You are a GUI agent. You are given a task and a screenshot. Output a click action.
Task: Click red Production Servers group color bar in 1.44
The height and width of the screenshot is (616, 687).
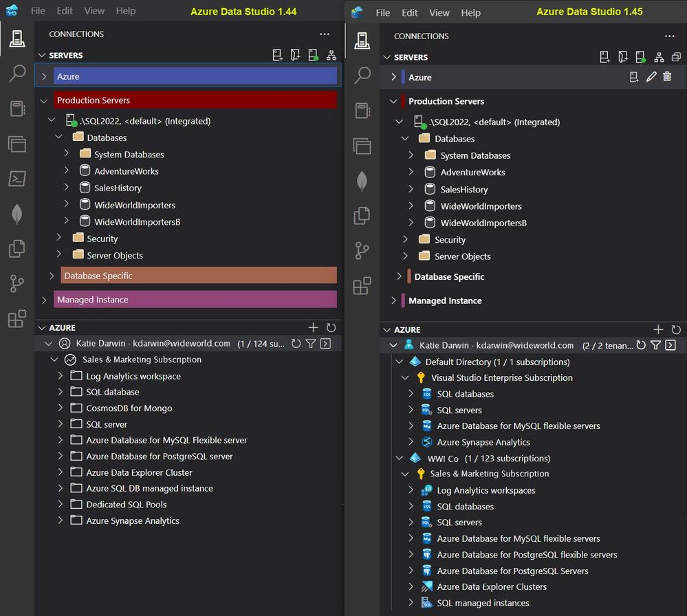click(195, 100)
